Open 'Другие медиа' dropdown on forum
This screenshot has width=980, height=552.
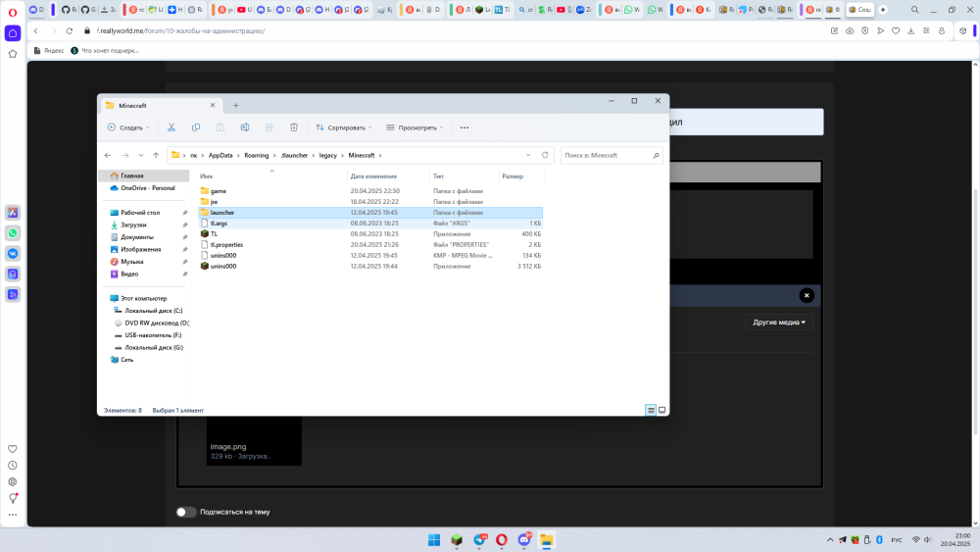click(x=779, y=322)
